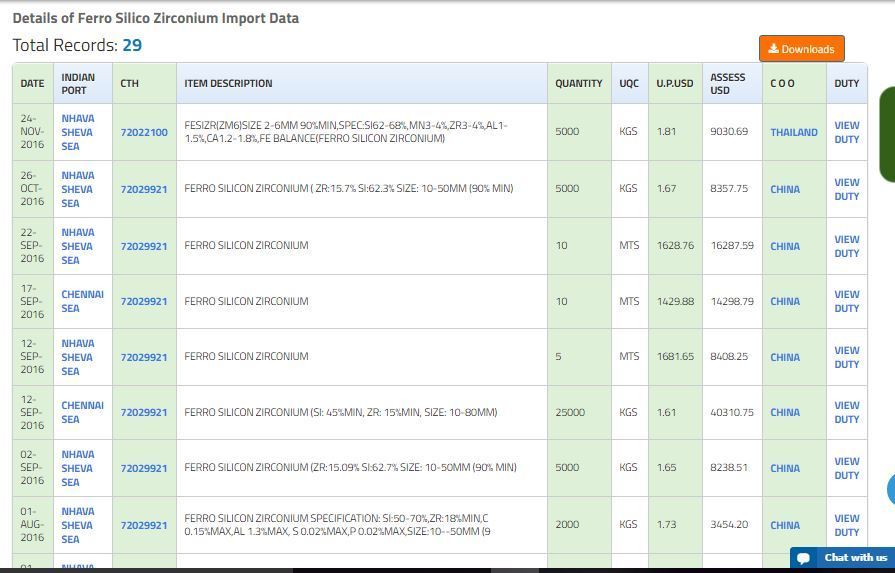Click the orange Downloads button
This screenshot has height=573, width=895.
(801, 49)
